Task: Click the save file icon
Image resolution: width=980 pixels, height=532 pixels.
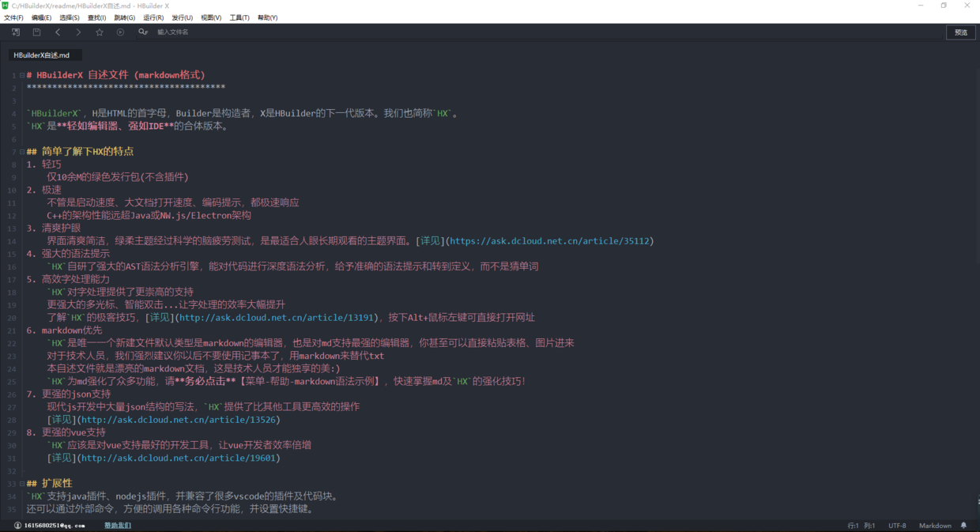Action: 36,32
